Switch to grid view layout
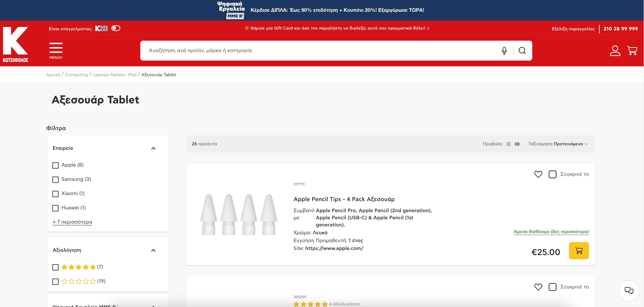 coord(508,144)
